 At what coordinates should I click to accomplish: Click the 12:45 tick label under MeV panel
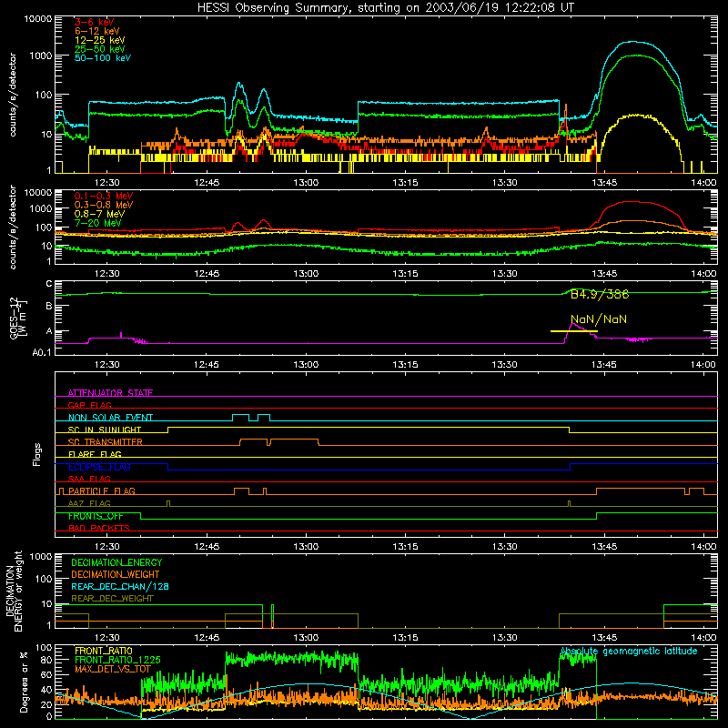pyautogui.click(x=207, y=274)
